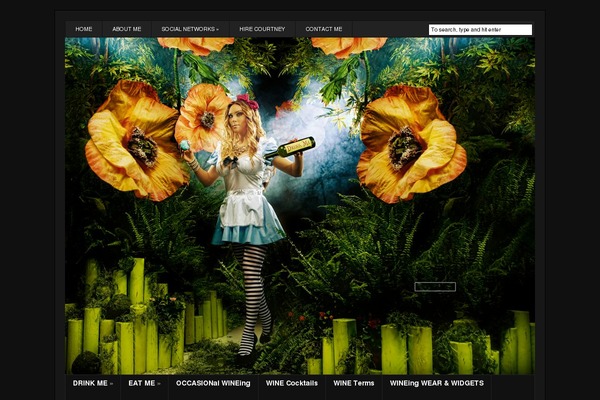Screen dimensions: 600x400
Task: Open the WINE Terms category
Action: tap(354, 383)
